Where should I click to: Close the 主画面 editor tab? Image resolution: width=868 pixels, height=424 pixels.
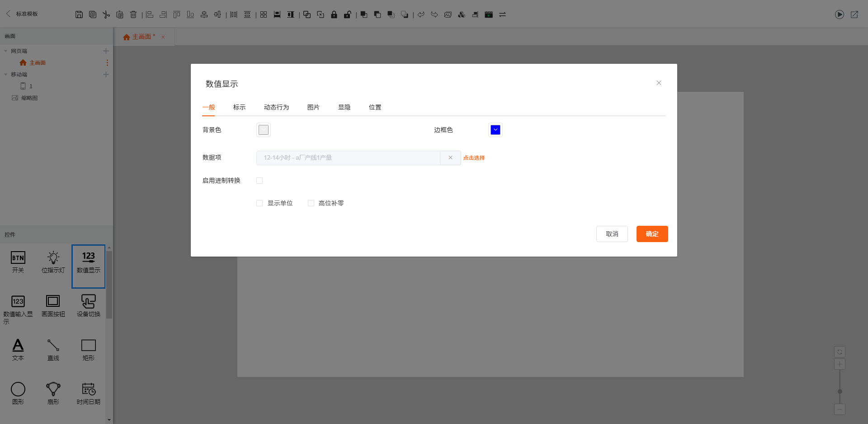pos(163,37)
